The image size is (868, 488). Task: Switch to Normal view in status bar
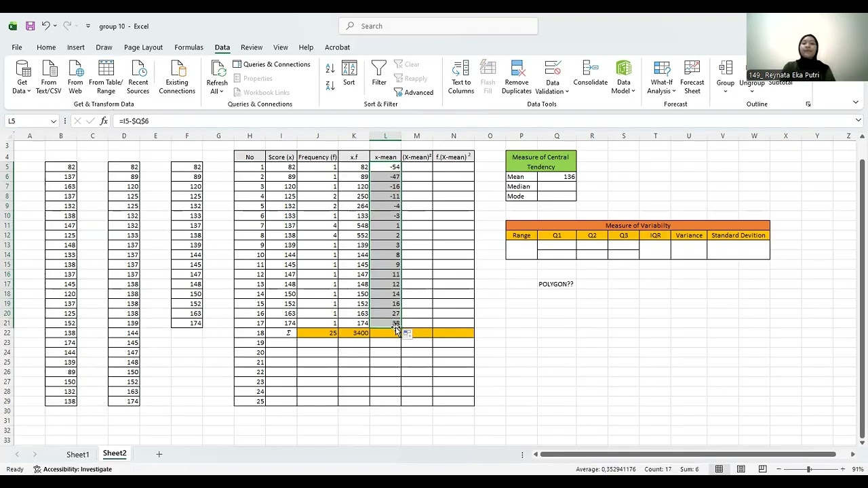(719, 469)
